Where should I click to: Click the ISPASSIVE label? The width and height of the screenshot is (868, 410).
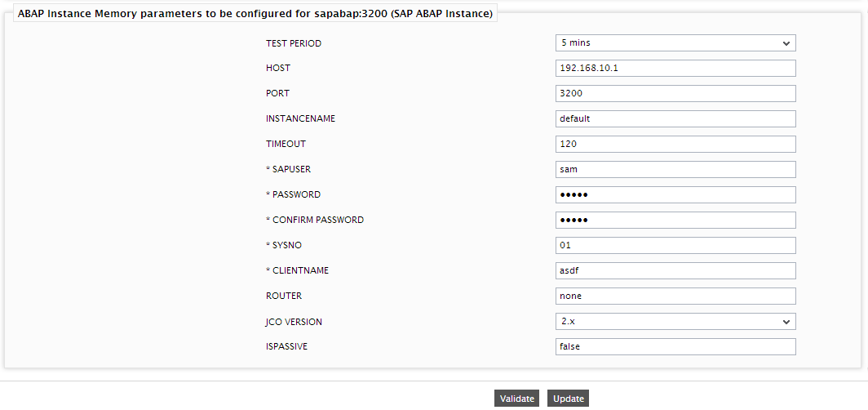[x=287, y=347]
